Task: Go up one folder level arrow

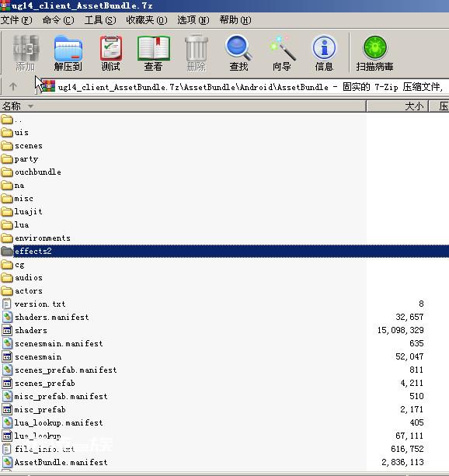Action: (12, 87)
